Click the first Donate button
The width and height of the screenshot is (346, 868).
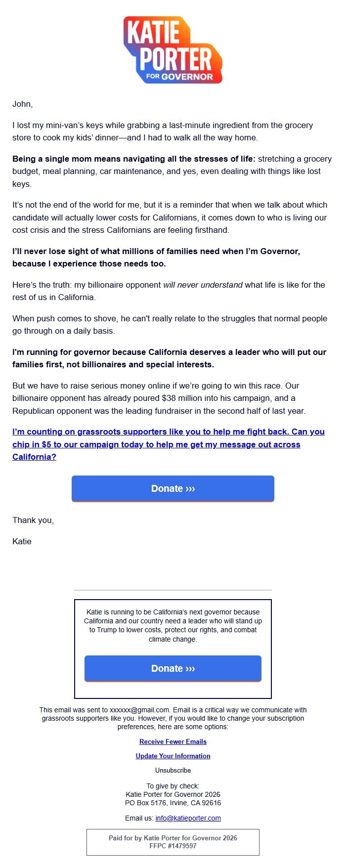click(x=173, y=488)
